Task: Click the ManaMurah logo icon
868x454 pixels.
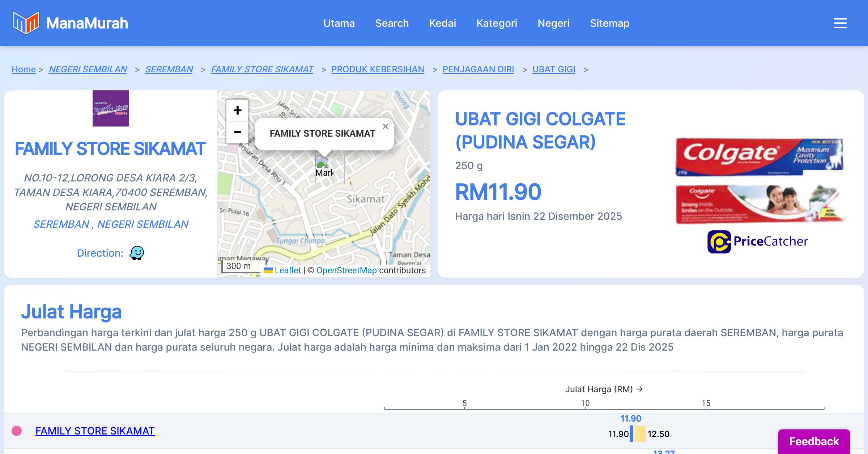Action: coord(26,23)
